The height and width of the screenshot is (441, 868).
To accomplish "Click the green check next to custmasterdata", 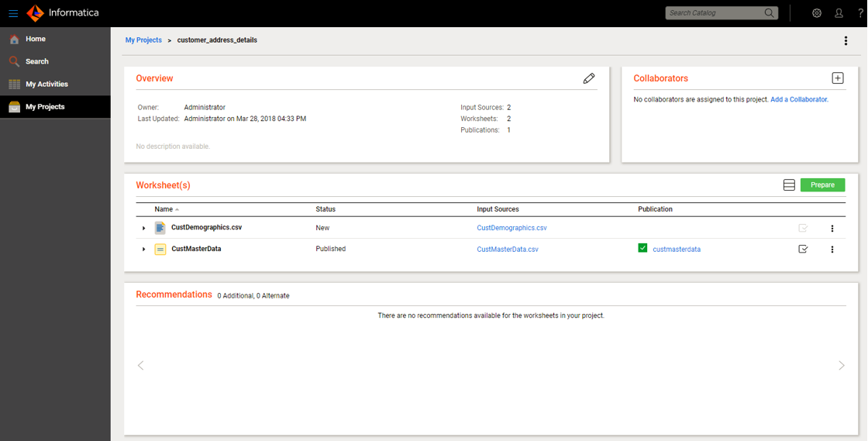I will click(x=642, y=248).
